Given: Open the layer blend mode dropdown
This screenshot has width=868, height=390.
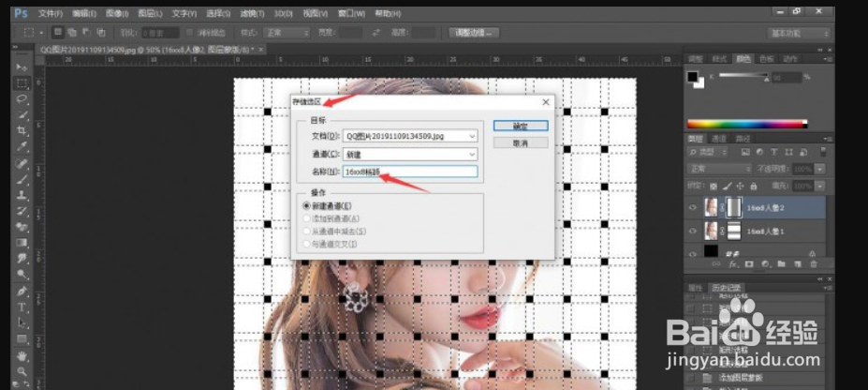Looking at the screenshot, I should click(719, 169).
